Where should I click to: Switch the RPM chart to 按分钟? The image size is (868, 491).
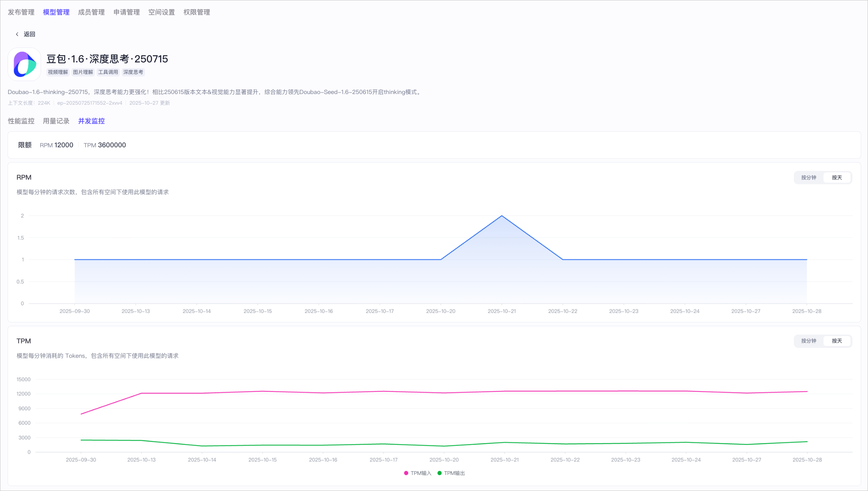[x=809, y=177]
